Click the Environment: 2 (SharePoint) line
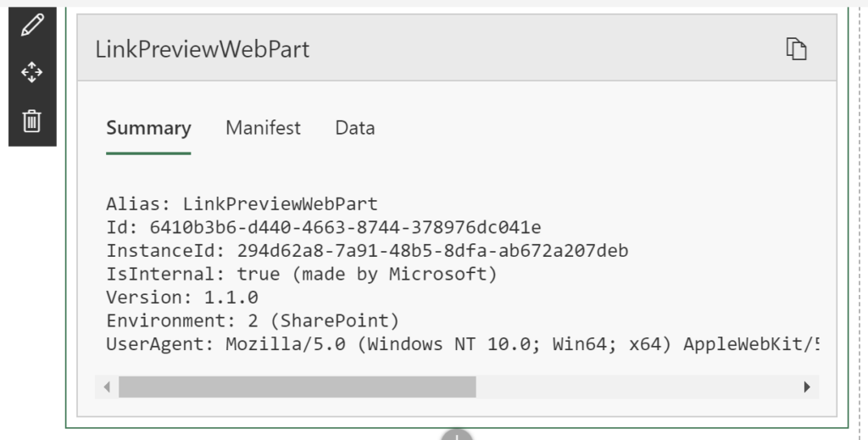This screenshot has height=440, width=868. (253, 320)
